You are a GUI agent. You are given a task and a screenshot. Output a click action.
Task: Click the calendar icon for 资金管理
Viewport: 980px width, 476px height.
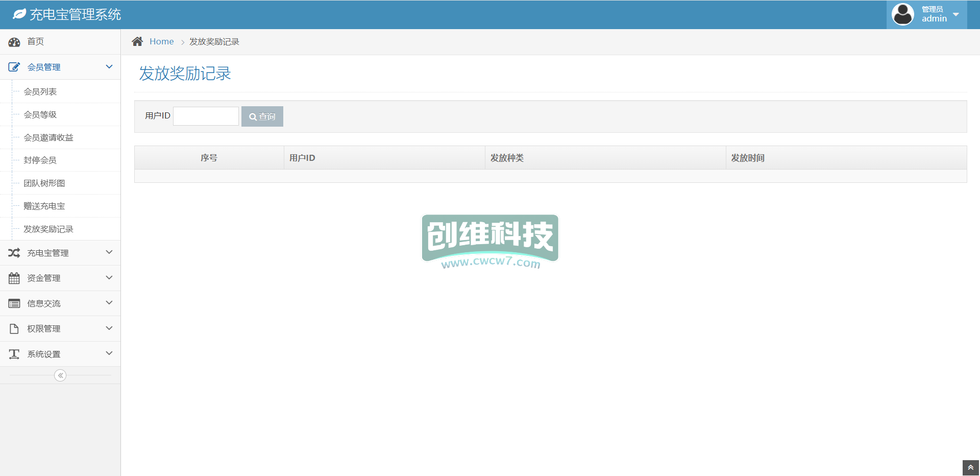(x=14, y=278)
